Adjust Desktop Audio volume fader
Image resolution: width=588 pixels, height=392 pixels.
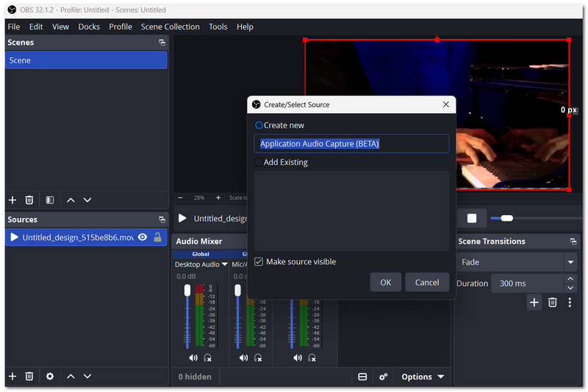click(x=187, y=290)
